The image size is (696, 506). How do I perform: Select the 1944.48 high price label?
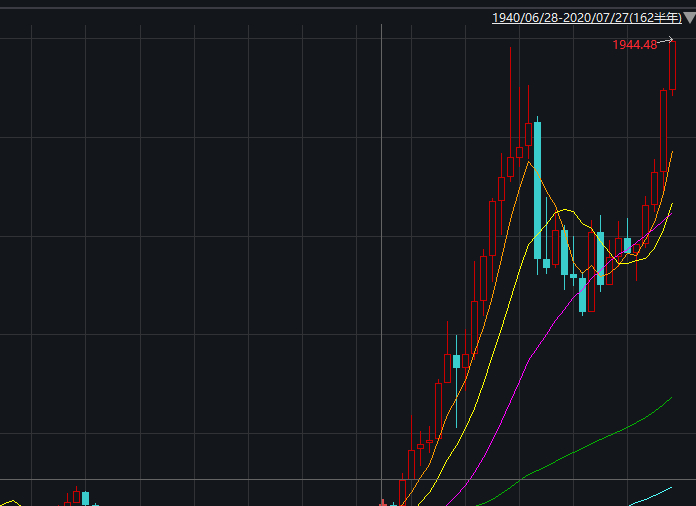(634, 45)
